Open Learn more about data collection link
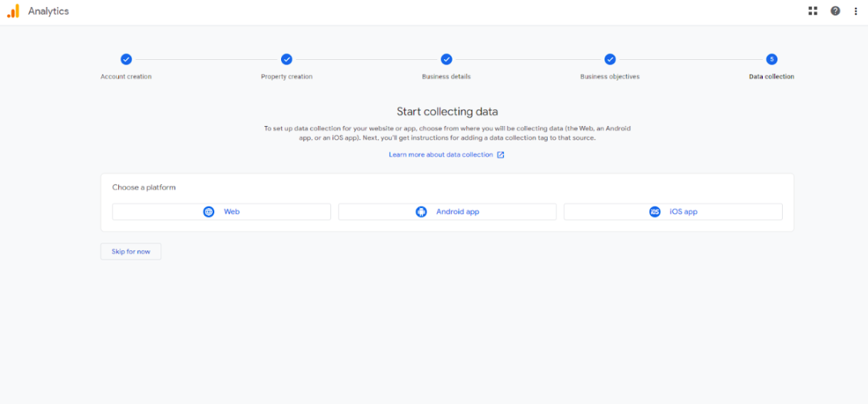The image size is (868, 404). [x=441, y=155]
